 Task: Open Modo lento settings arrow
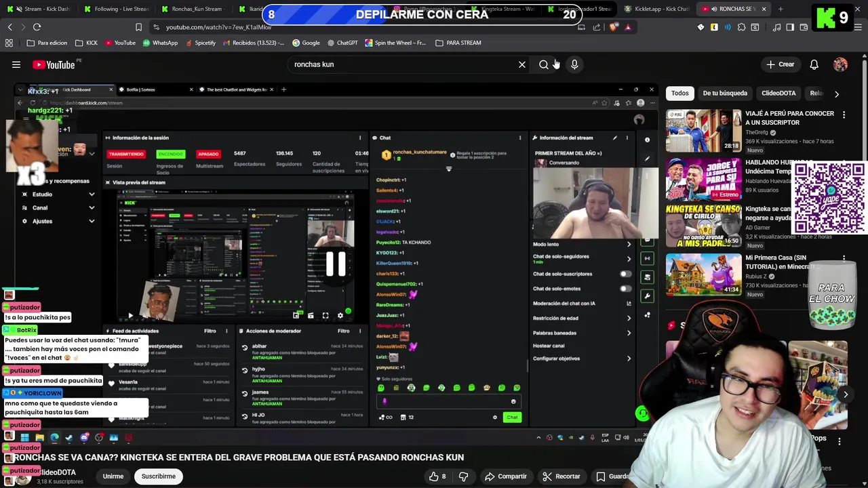(x=629, y=244)
